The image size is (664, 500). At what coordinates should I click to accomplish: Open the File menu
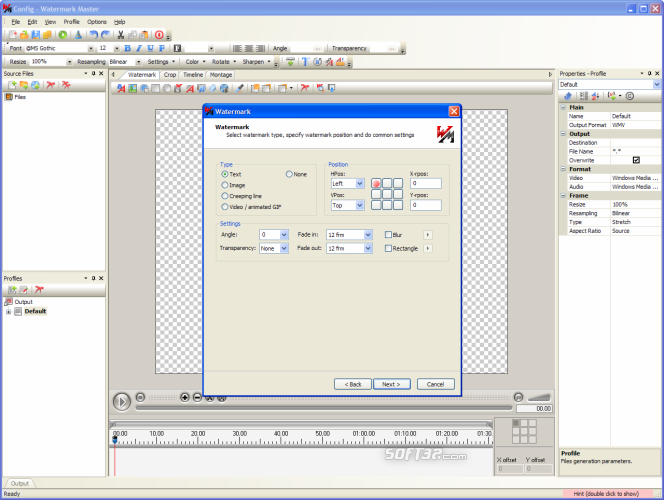tap(16, 22)
